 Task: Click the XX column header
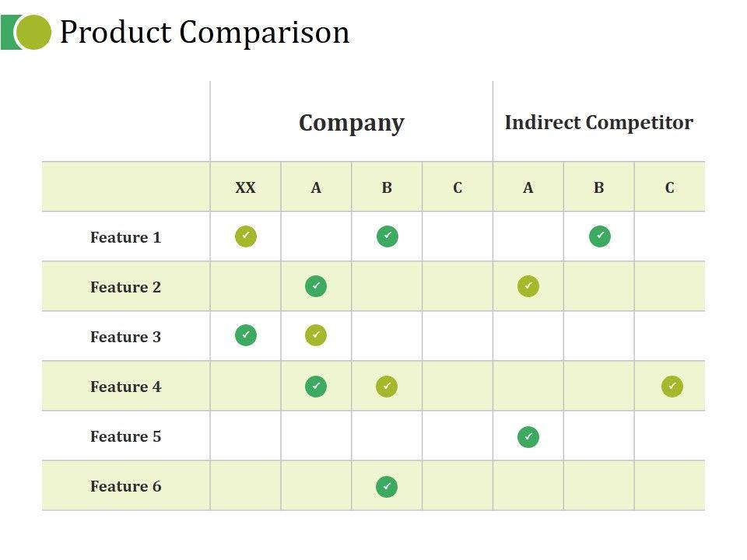pyautogui.click(x=245, y=187)
